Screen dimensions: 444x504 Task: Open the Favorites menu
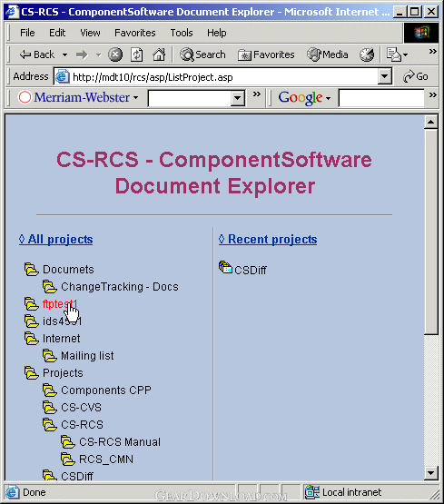pyautogui.click(x=135, y=33)
